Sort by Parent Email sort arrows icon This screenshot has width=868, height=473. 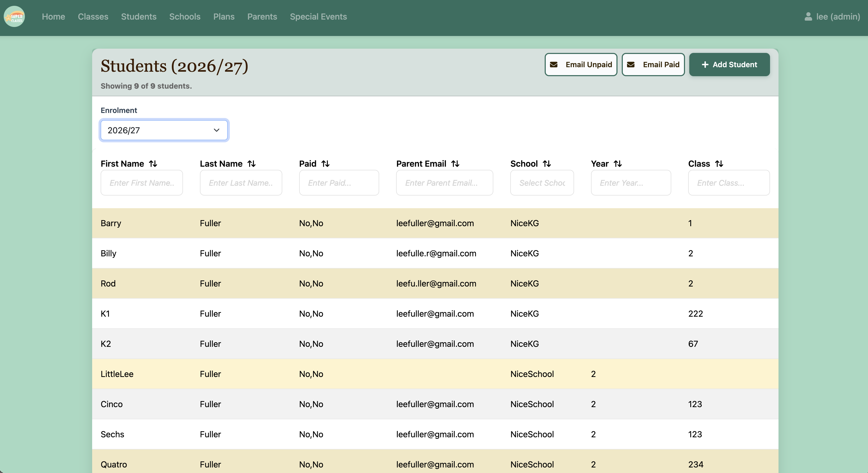455,163
